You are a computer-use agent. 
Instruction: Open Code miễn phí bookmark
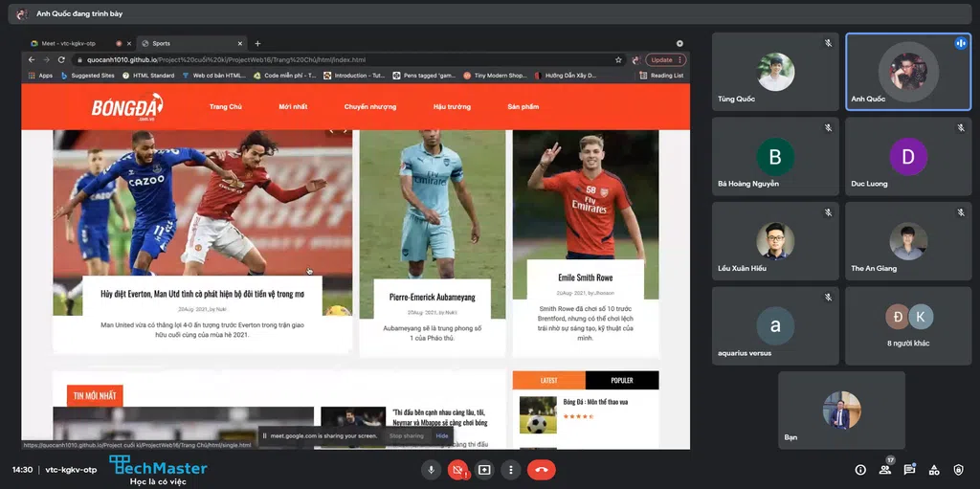[x=285, y=76]
